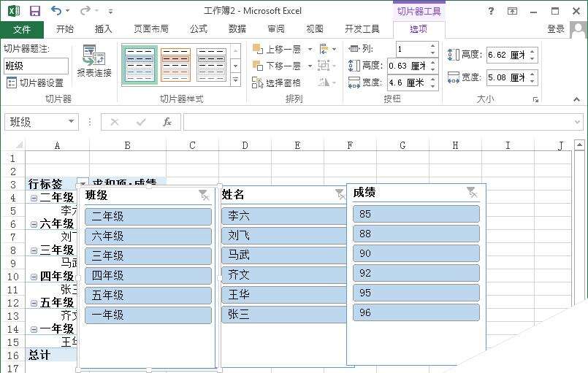Open the 文件 tab
This screenshot has width=588, height=373.
22,29
